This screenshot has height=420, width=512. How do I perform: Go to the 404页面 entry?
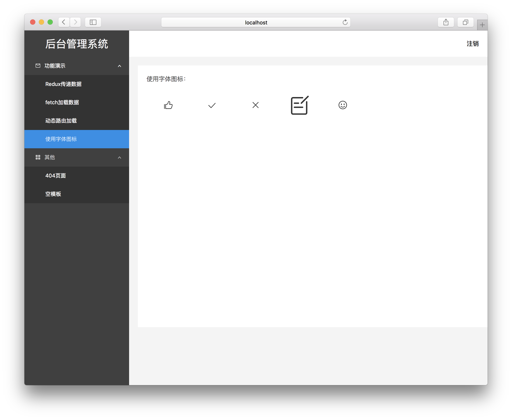click(x=56, y=176)
